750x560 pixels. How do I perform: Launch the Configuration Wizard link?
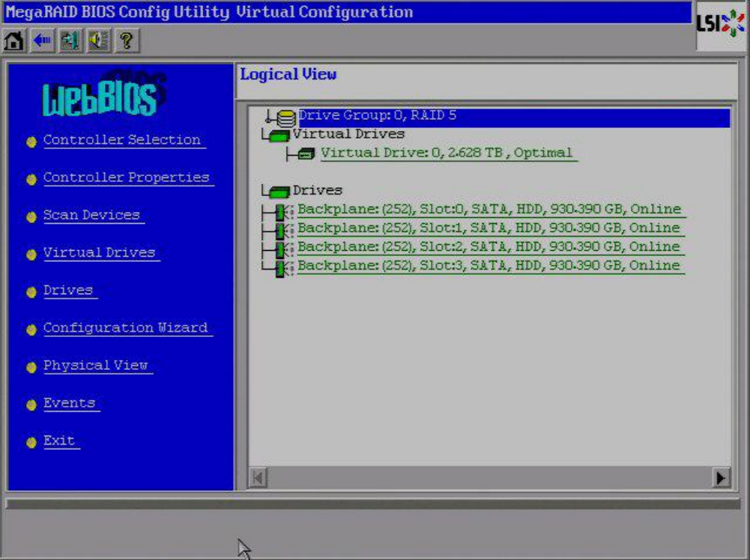125,328
